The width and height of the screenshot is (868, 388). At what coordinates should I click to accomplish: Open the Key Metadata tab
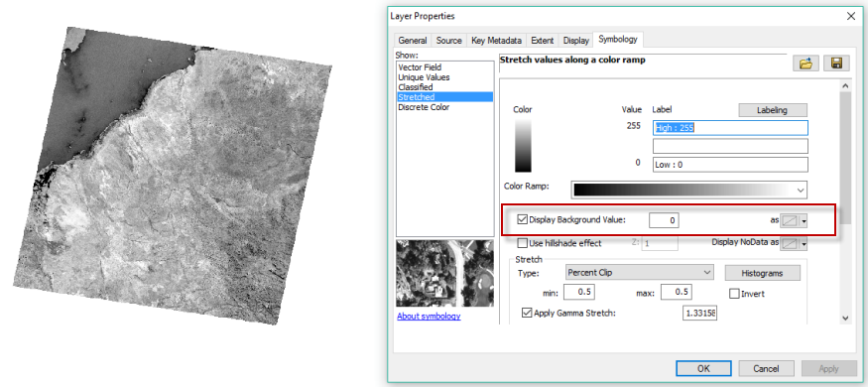(x=496, y=41)
